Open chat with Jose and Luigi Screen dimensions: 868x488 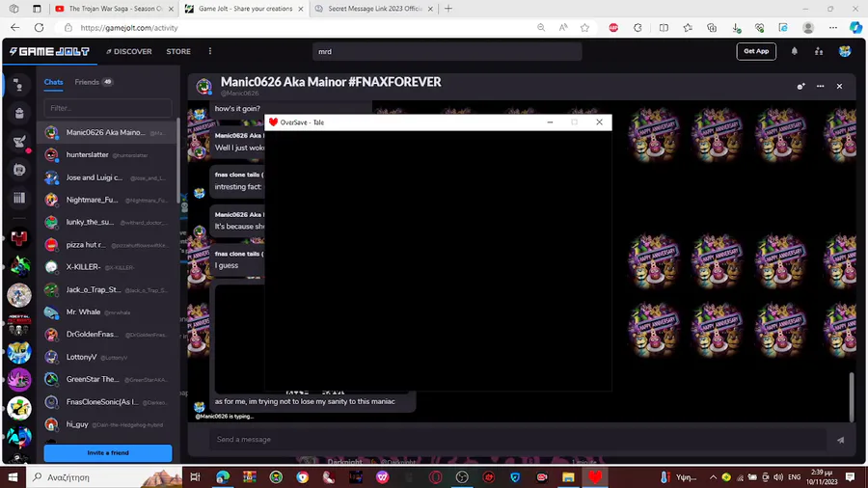[x=107, y=177]
